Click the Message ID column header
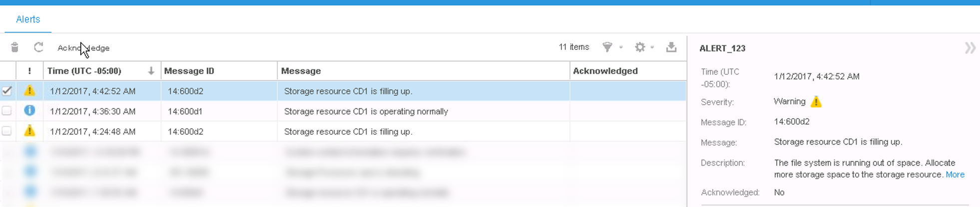The width and height of the screenshot is (980, 207). click(189, 71)
